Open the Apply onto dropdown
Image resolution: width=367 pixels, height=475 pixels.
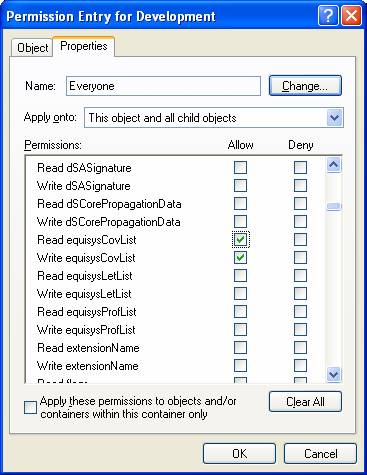[x=334, y=118]
